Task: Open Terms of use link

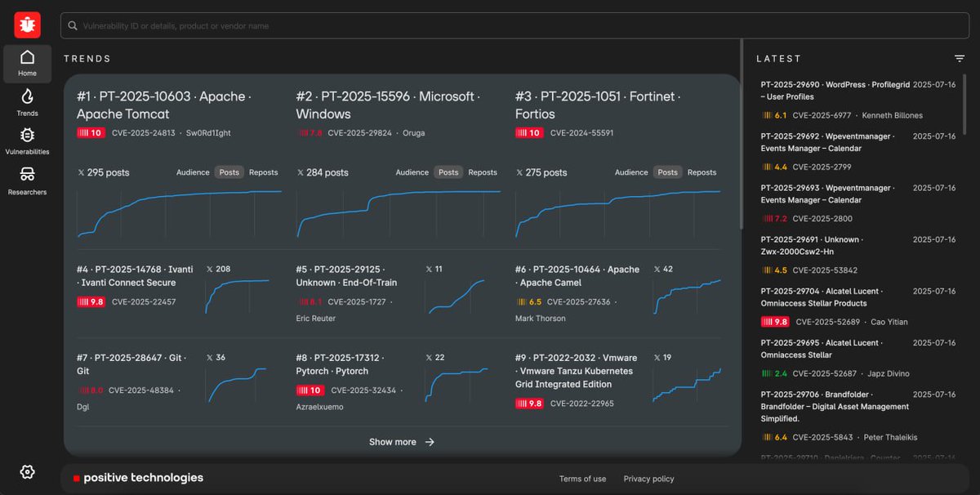Action: coord(582,479)
